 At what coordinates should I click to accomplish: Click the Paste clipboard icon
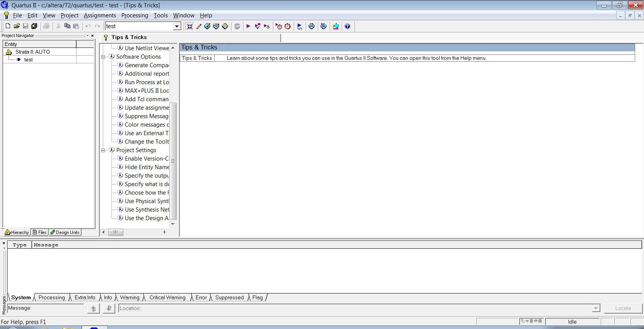pyautogui.click(x=76, y=26)
